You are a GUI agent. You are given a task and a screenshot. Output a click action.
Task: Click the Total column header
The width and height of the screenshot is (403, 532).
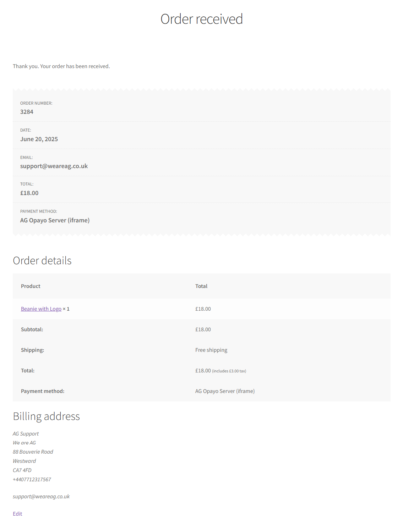coord(201,286)
